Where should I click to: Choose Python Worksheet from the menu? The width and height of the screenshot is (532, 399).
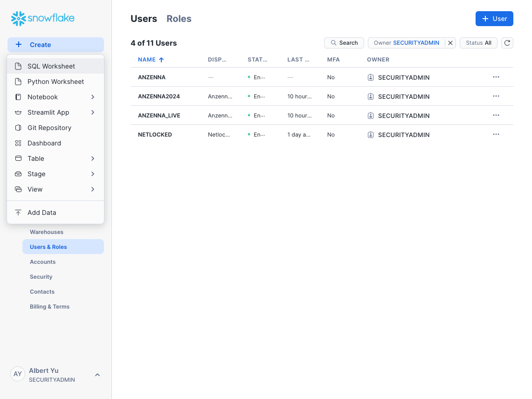click(55, 82)
